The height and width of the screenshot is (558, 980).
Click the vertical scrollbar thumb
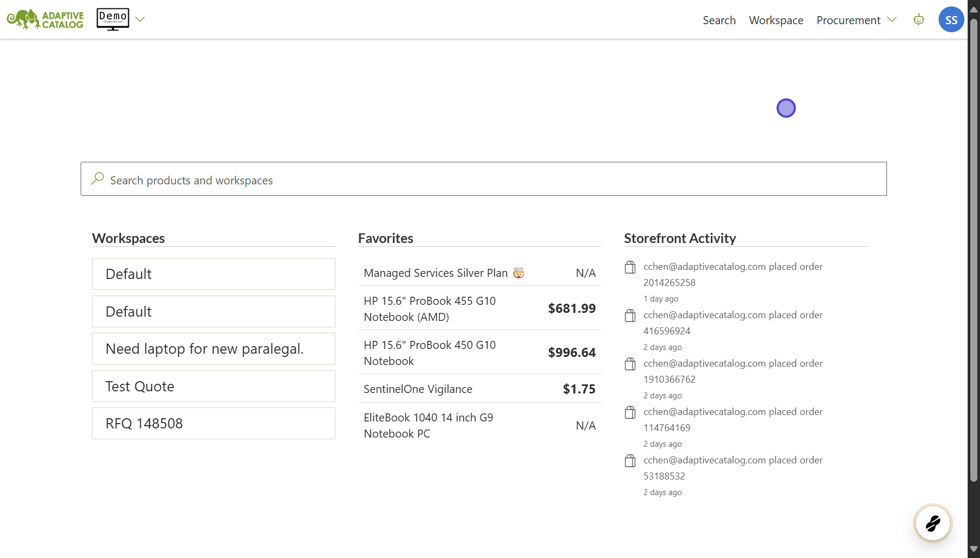click(x=974, y=249)
